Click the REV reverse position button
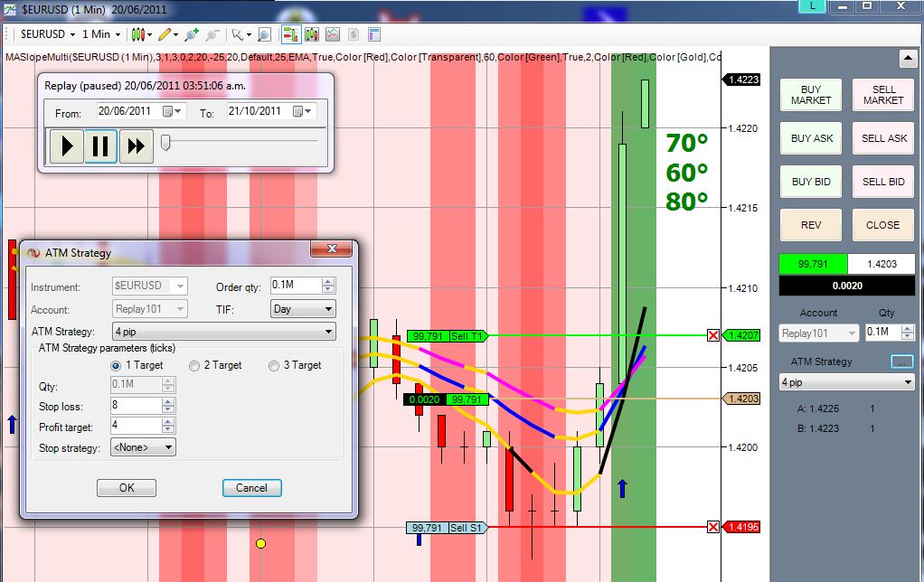The image size is (924, 582). coord(811,225)
